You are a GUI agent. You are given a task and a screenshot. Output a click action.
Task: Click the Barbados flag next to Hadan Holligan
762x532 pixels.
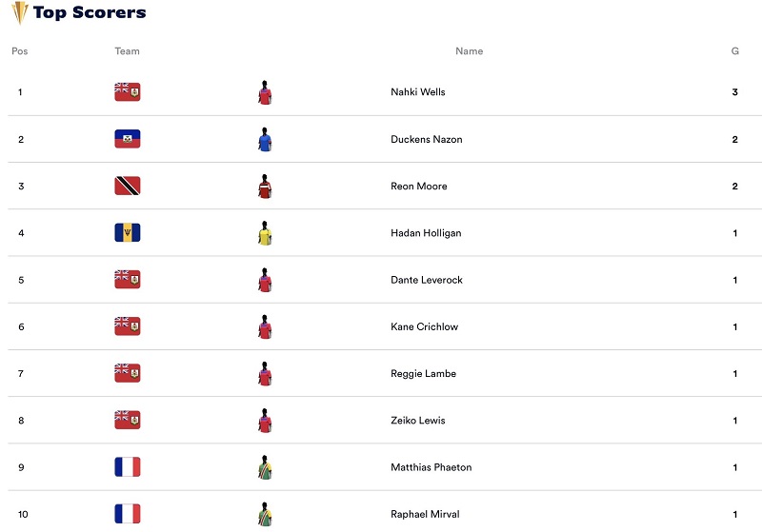(128, 232)
